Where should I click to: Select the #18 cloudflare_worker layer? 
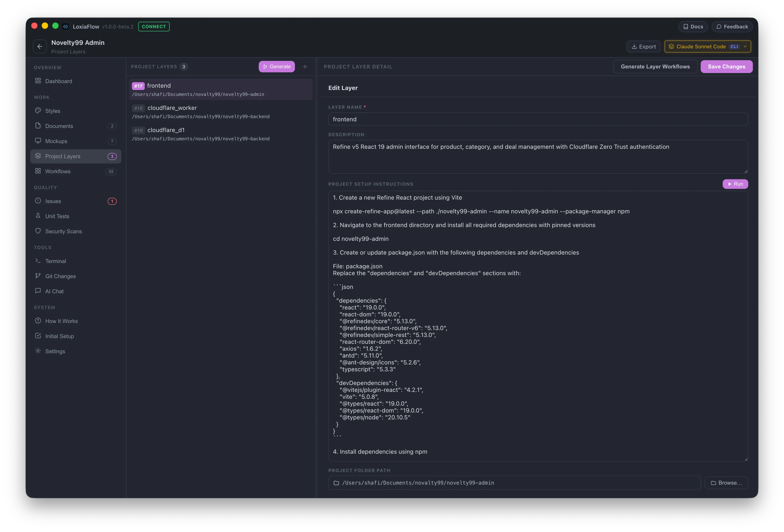pos(221,112)
